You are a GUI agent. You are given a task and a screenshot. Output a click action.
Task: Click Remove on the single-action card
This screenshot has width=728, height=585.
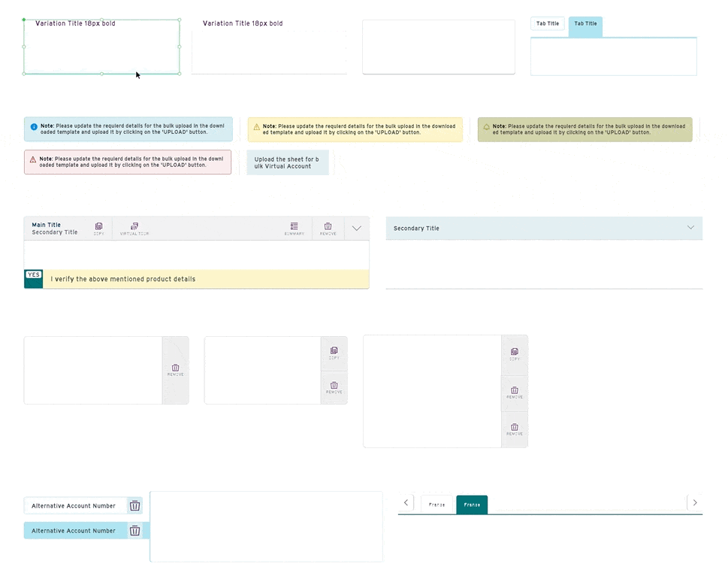(175, 370)
